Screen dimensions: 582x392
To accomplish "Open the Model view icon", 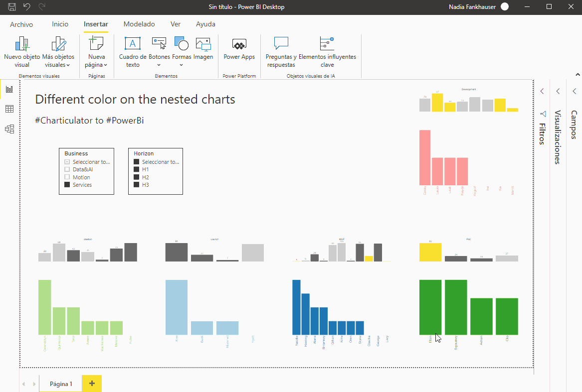I will (x=9, y=129).
